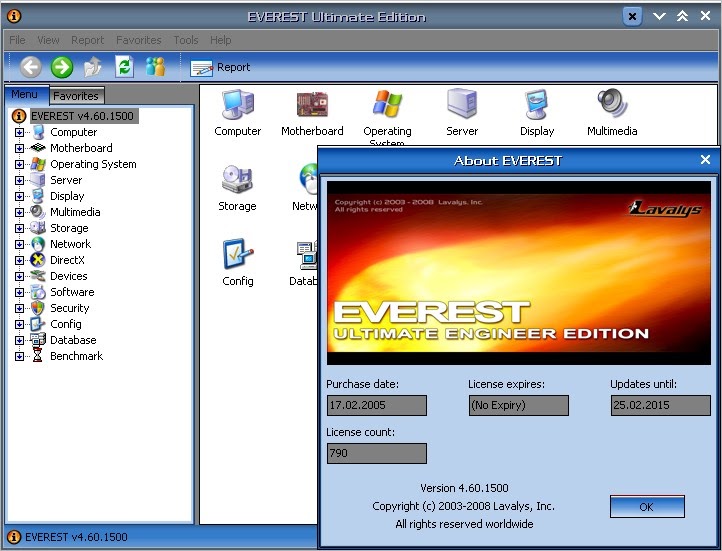722x551 pixels.
Task: Click OK in the About EVEREST dialog
Action: point(647,507)
